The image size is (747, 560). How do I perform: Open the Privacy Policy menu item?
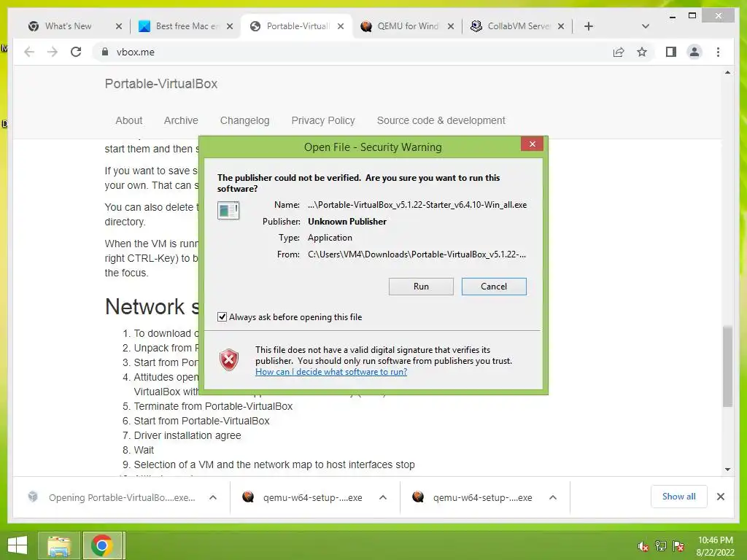click(x=323, y=120)
